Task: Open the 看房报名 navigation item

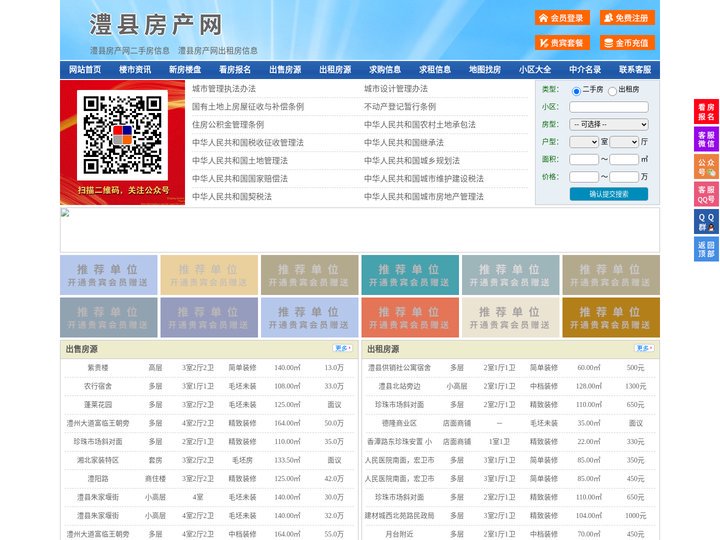Action: point(235,69)
